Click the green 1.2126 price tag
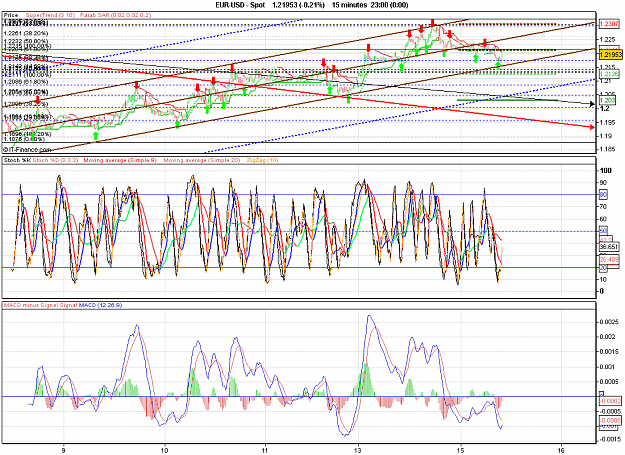625x455 pixels. (609, 74)
